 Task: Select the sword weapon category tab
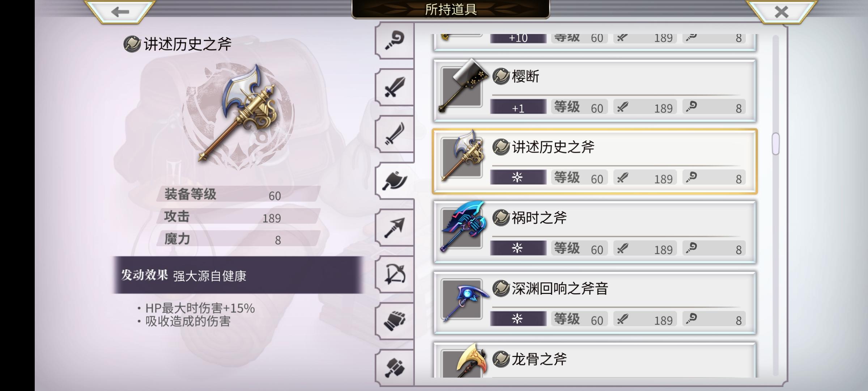[x=395, y=87]
